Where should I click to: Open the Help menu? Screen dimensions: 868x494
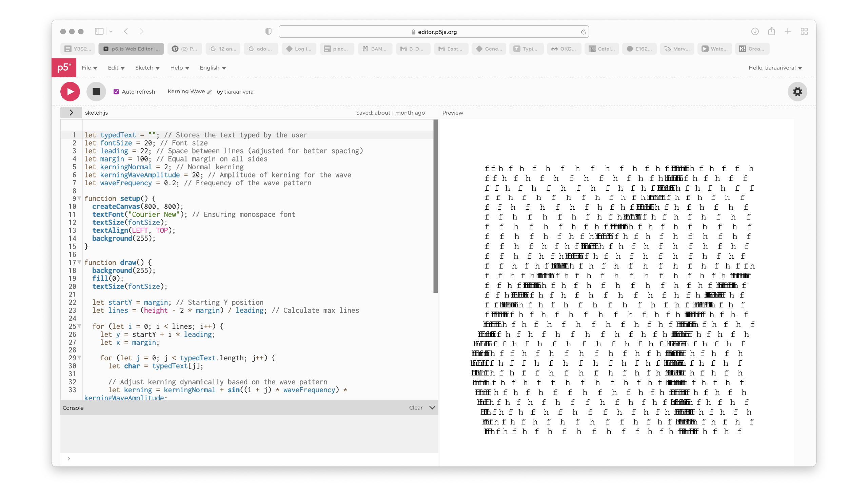(179, 68)
